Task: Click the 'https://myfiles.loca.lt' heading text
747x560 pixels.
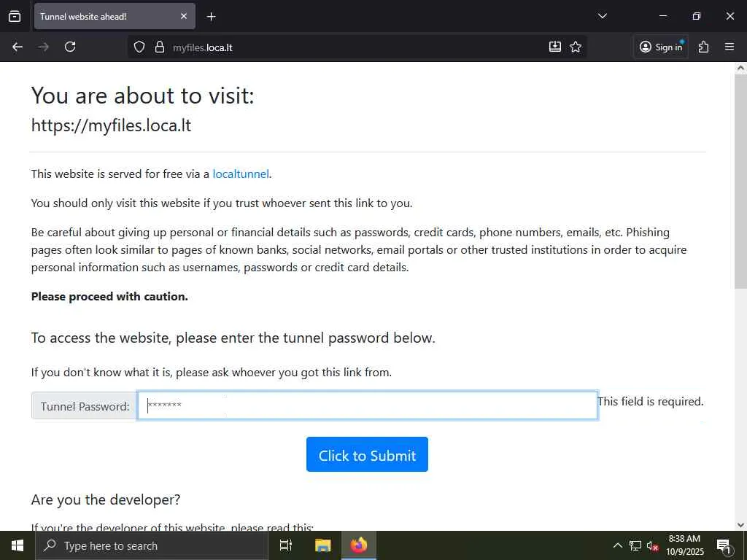Action: tap(111, 125)
